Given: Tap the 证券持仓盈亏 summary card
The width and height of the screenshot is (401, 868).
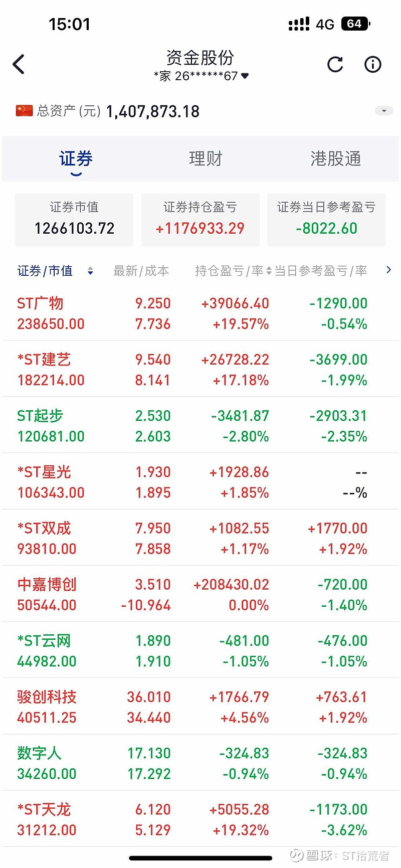Looking at the screenshot, I should tap(200, 220).
